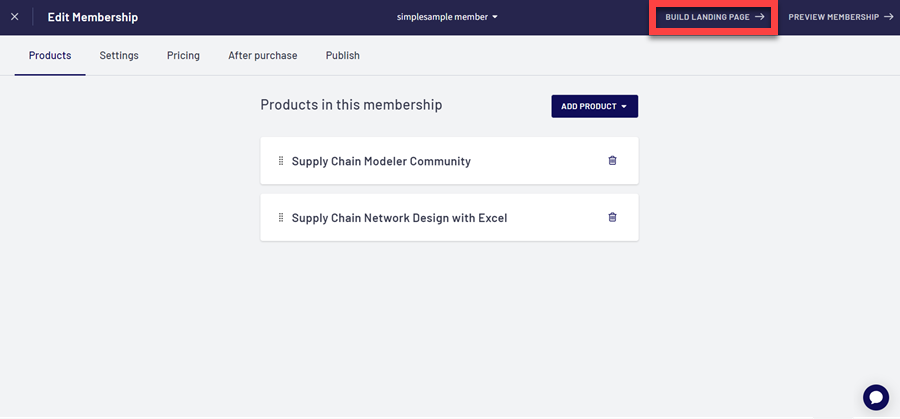The width and height of the screenshot is (900, 419).
Task: Click the Edit Membership page title
Action: (x=93, y=17)
